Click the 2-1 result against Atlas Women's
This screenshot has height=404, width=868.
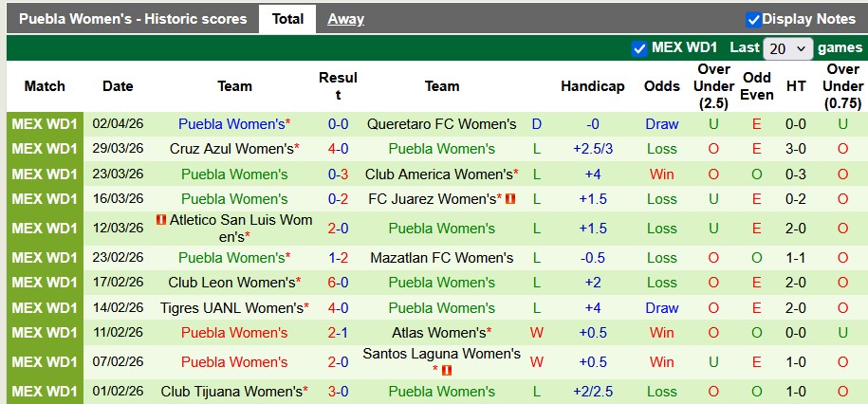tap(338, 333)
